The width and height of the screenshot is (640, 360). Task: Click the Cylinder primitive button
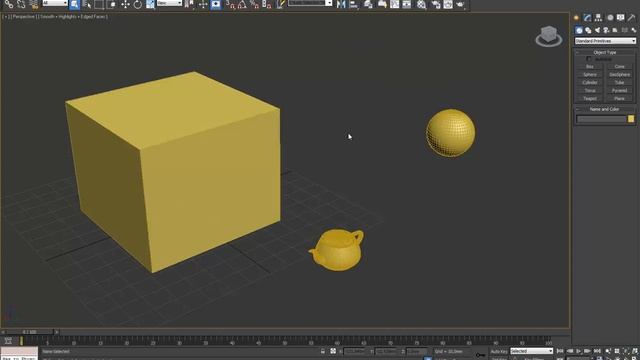point(589,82)
